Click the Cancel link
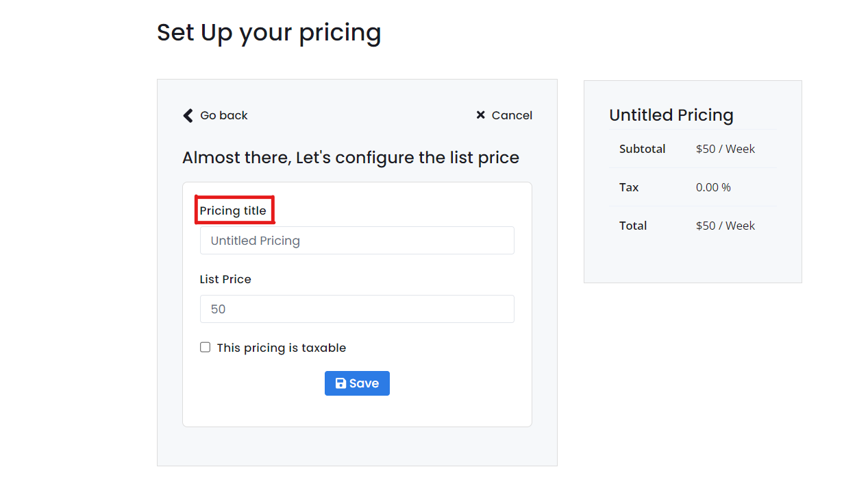The width and height of the screenshot is (868, 491). coord(512,115)
